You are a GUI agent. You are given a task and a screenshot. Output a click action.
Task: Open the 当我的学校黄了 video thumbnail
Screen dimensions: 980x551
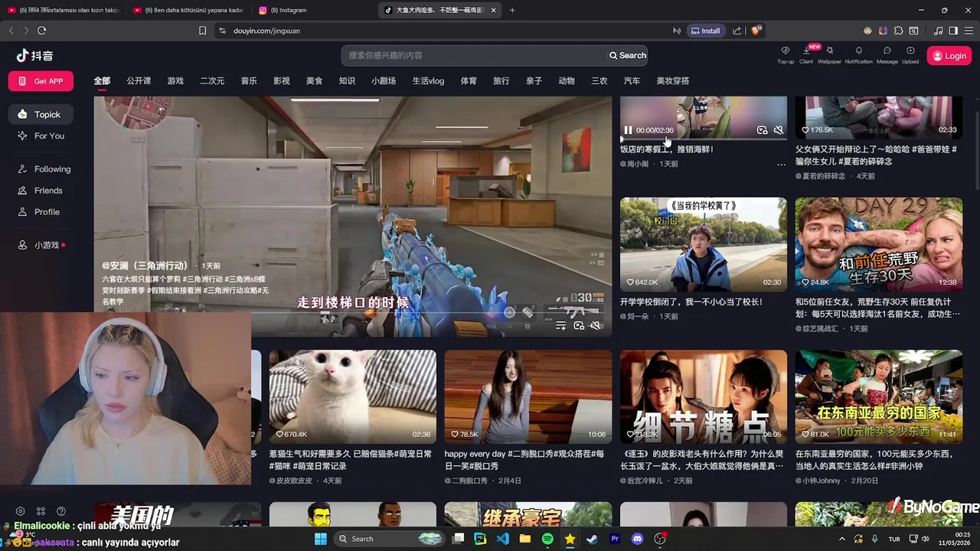[x=704, y=244]
